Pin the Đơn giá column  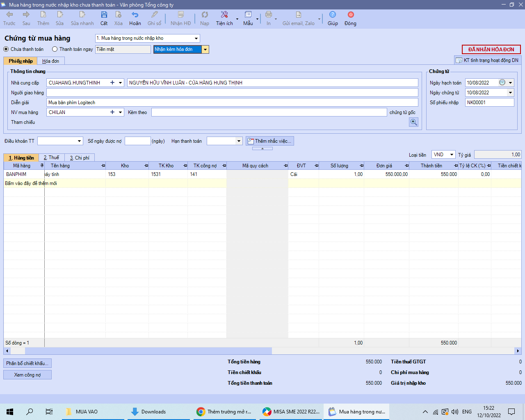(x=407, y=166)
